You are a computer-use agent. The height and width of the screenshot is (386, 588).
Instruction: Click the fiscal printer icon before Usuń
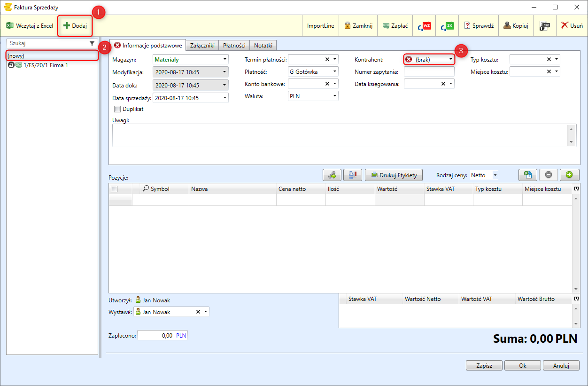coord(545,26)
